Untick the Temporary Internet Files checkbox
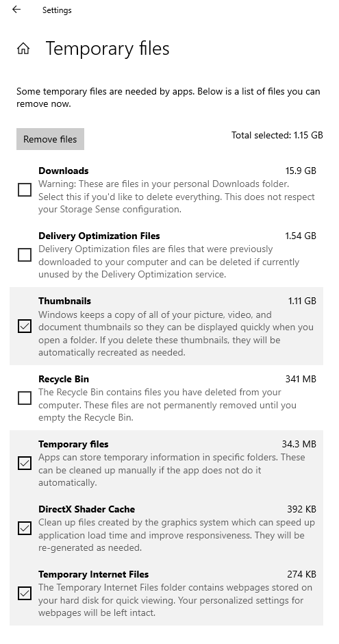The height and width of the screenshot is (644, 339). point(25,593)
